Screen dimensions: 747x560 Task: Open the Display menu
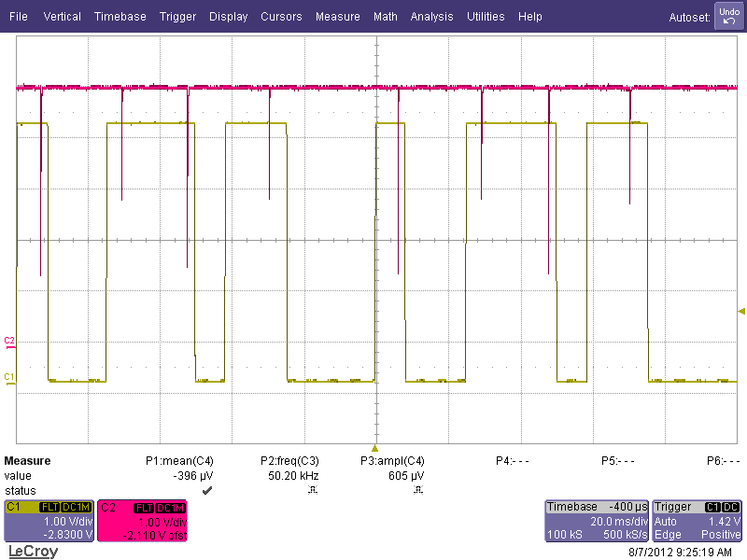click(x=228, y=17)
